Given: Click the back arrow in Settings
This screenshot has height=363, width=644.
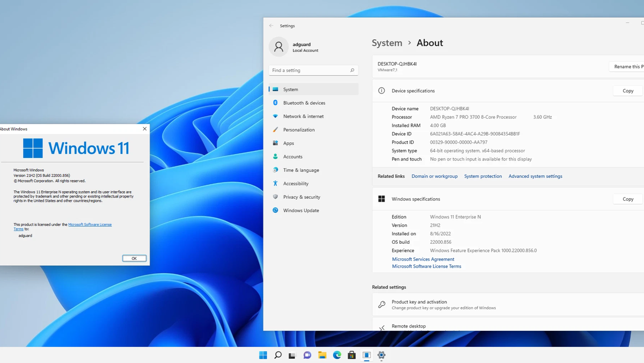Looking at the screenshot, I should point(271,26).
